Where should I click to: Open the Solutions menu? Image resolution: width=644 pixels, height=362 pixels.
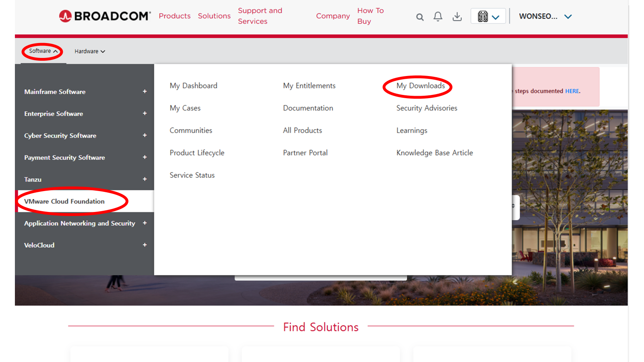click(x=214, y=16)
